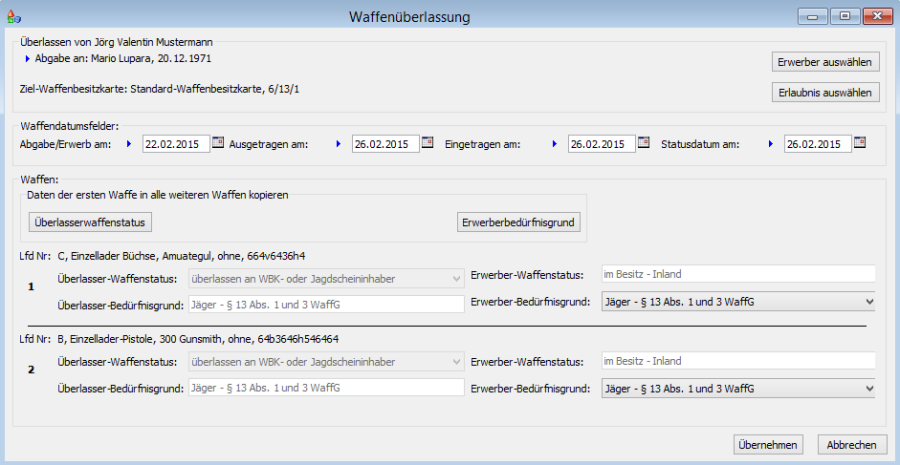Click blue arrow beside Abgabe an recipient
Viewport: 900px width, 465px height.
tap(28, 60)
